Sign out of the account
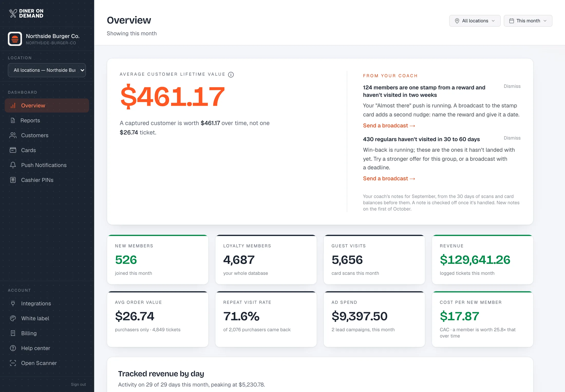This screenshot has height=392, width=565. point(78,384)
